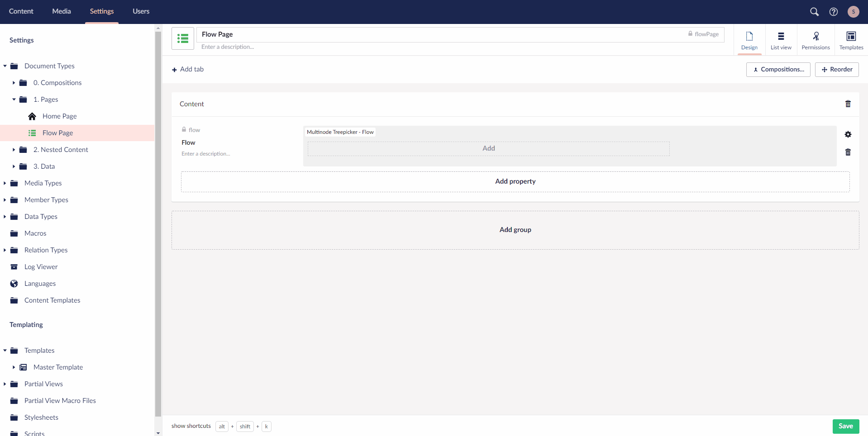Image resolution: width=868 pixels, height=436 pixels.
Task: Toggle the lock on flowPage alias
Action: click(x=690, y=33)
